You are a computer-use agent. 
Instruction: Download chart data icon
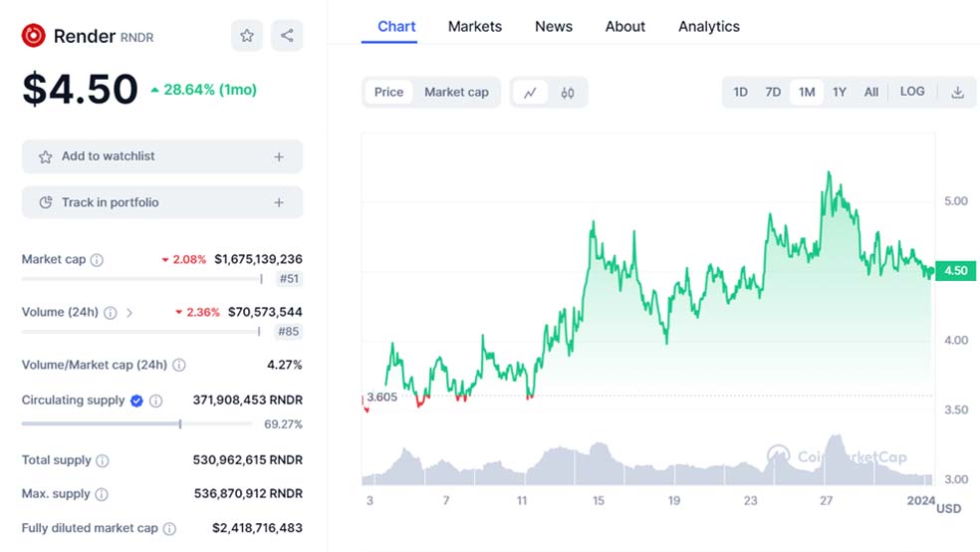click(x=957, y=93)
